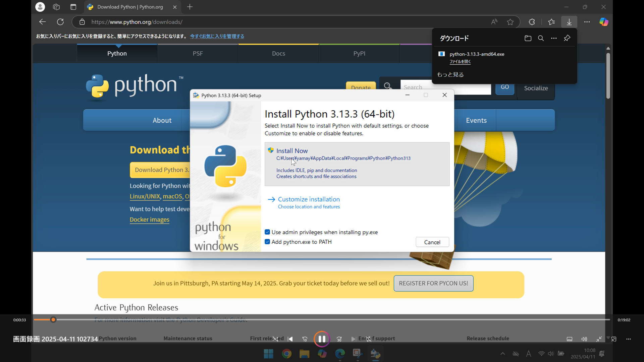Open the favorites list icon

pos(551,22)
